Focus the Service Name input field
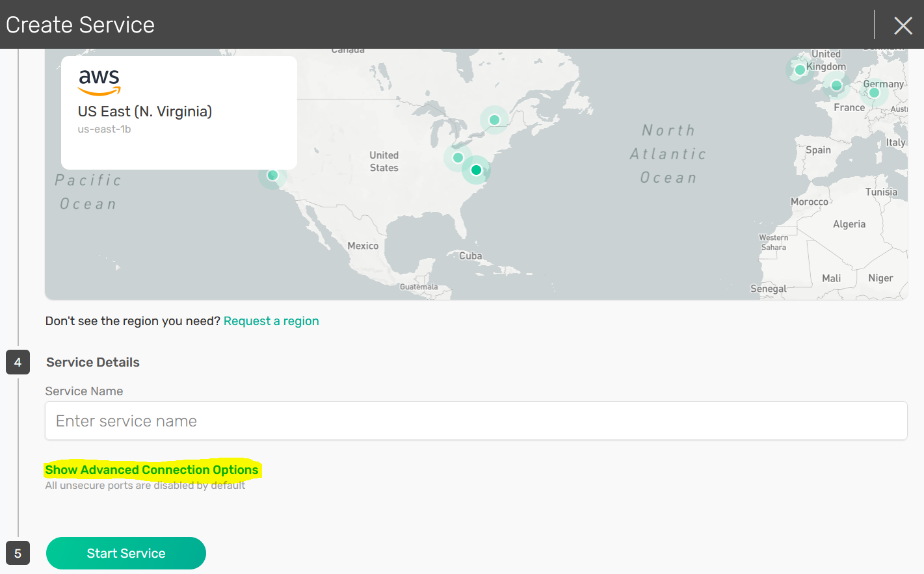The width and height of the screenshot is (924, 574). coord(476,421)
